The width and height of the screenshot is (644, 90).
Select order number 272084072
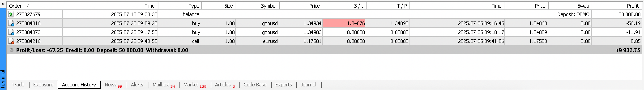point(28,32)
